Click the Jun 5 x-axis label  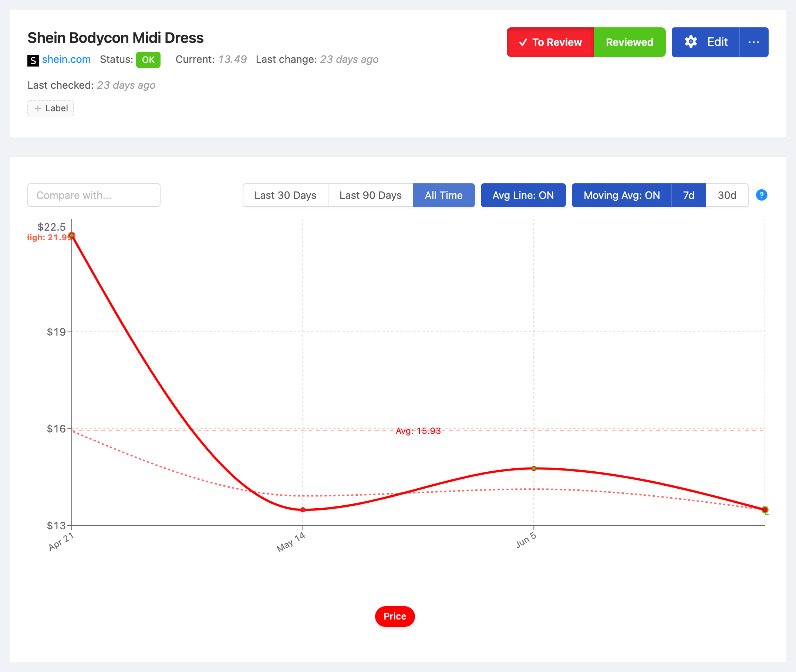pyautogui.click(x=526, y=540)
